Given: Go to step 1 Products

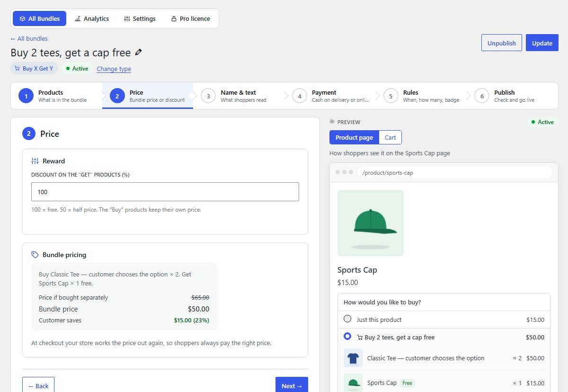Looking at the screenshot, I should (x=56, y=96).
